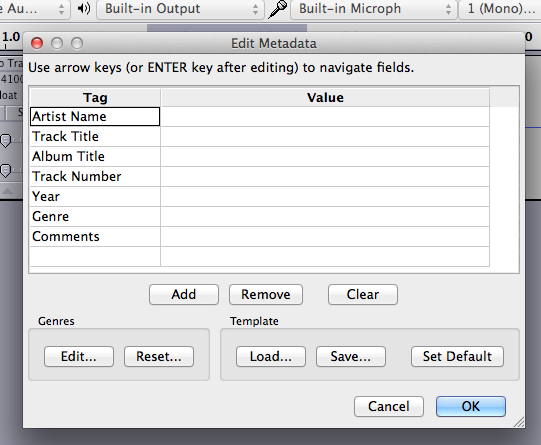Select the Genre value cell
This screenshot has width=541, height=445.
325,217
